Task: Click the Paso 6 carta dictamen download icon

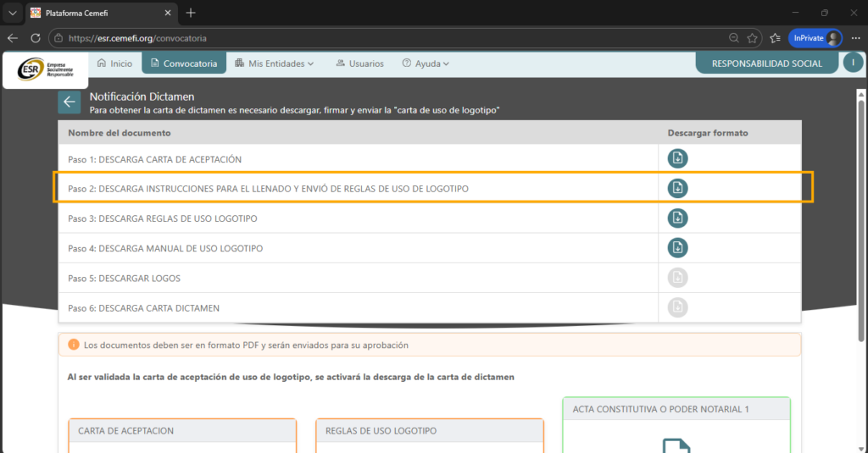Action: [x=677, y=307]
